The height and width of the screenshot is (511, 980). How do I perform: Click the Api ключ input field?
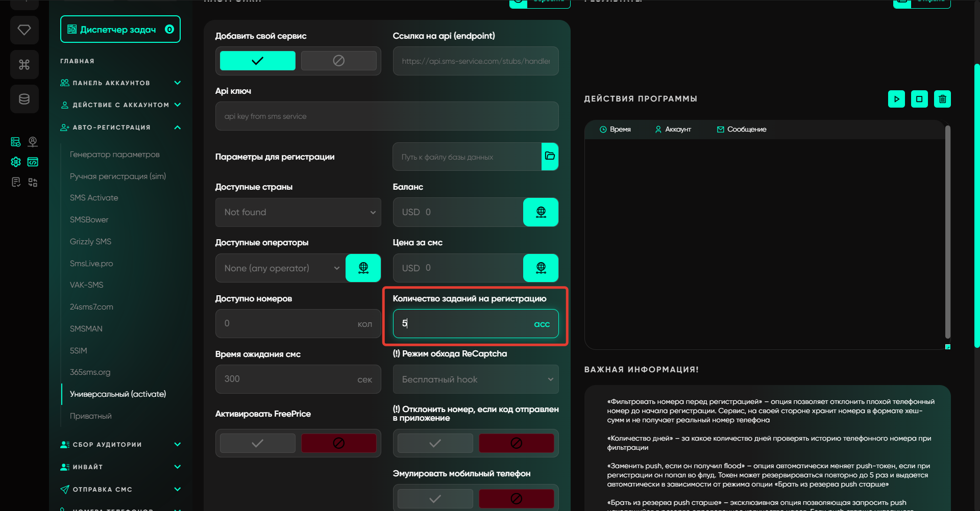[x=386, y=116]
